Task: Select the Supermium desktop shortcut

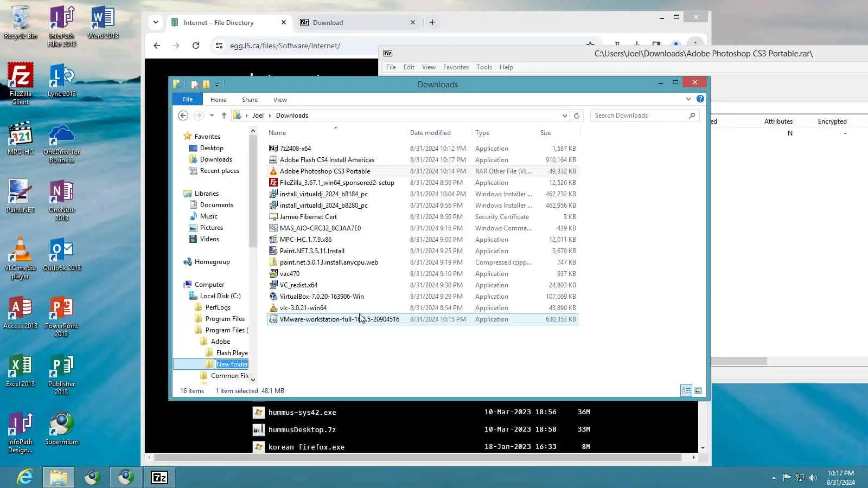Action: click(62, 428)
